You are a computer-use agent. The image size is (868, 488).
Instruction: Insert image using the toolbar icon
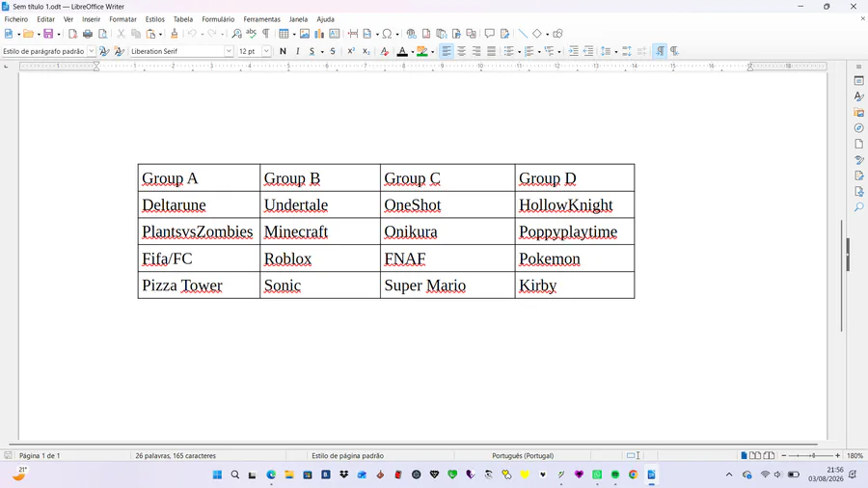(305, 34)
